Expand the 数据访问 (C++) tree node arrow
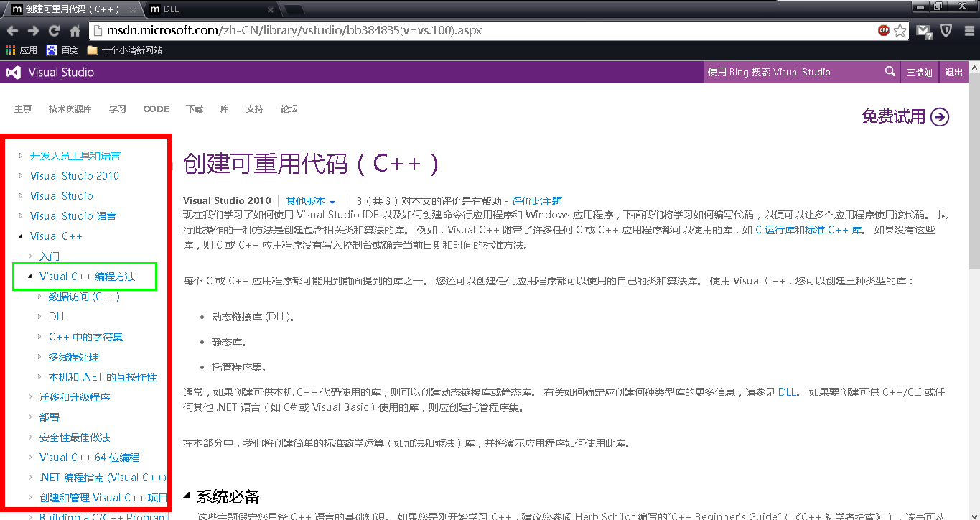 [x=39, y=297]
